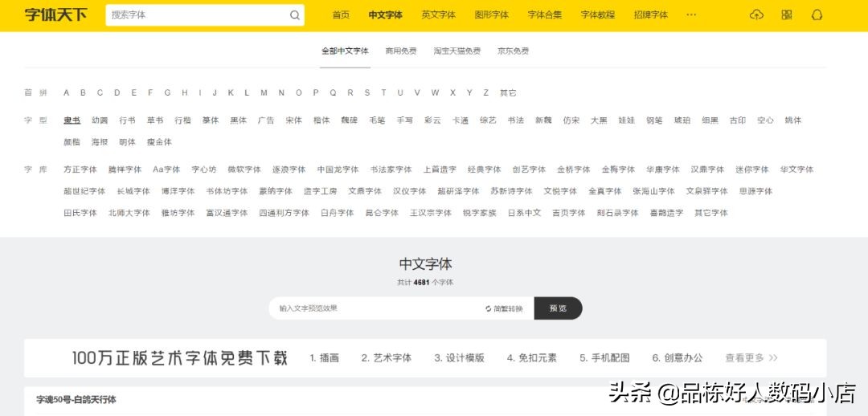868x416 pixels.
Task: Select the 明体 font type
Action: tap(127, 142)
